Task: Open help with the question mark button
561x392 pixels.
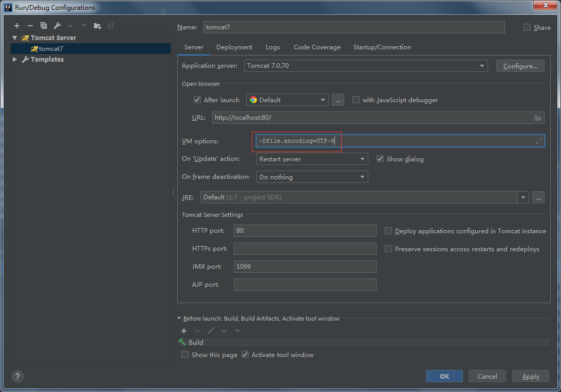Action: tap(17, 376)
